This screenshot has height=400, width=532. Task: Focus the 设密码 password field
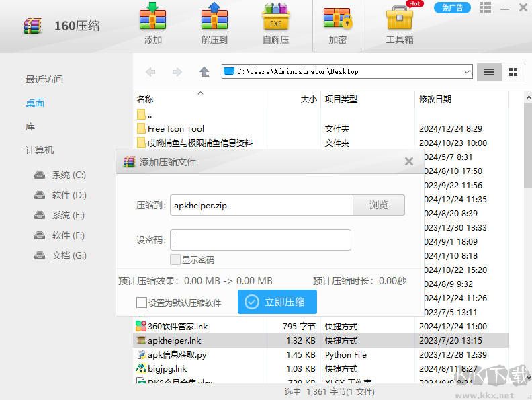pyautogui.click(x=261, y=240)
